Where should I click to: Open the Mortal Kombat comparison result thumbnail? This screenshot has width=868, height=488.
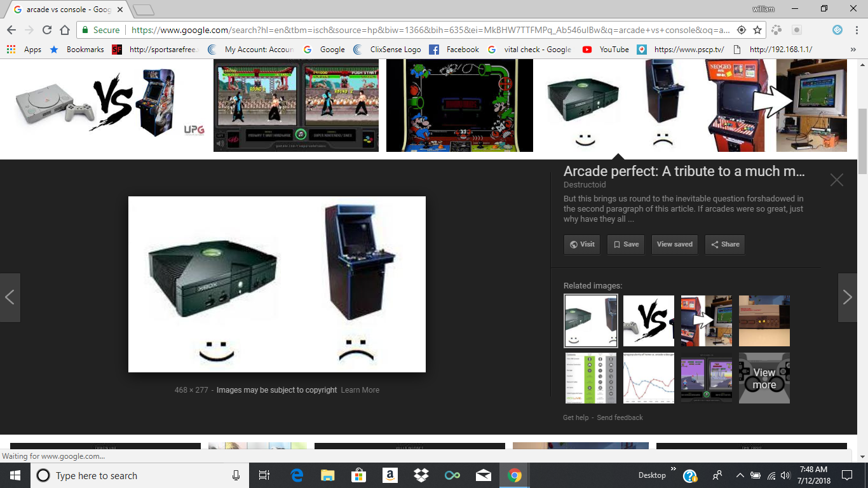tap(296, 105)
